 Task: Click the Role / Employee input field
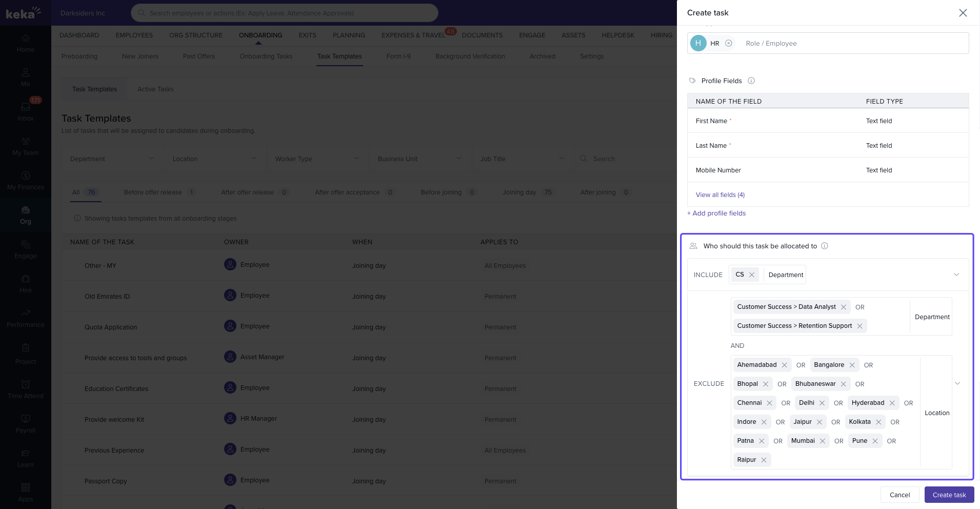851,44
